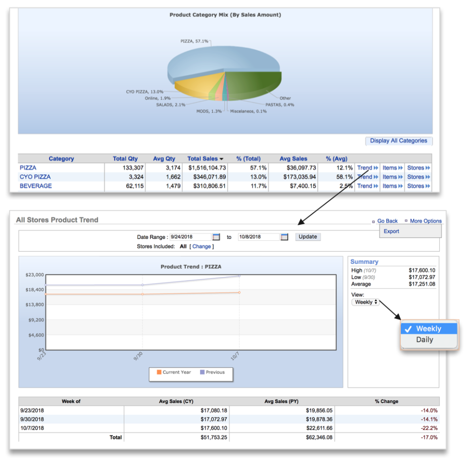This screenshot has height=466, width=476.
Task: Open the View dropdown showing Weekly
Action: (365, 302)
